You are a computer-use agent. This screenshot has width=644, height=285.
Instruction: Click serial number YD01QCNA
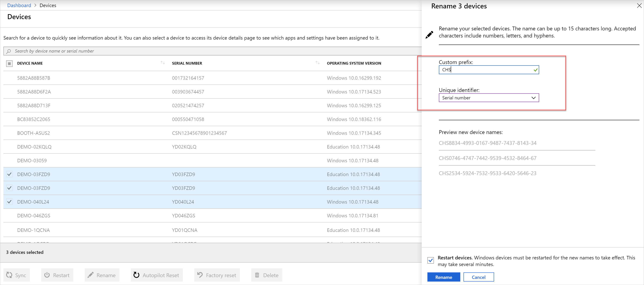pyautogui.click(x=184, y=230)
